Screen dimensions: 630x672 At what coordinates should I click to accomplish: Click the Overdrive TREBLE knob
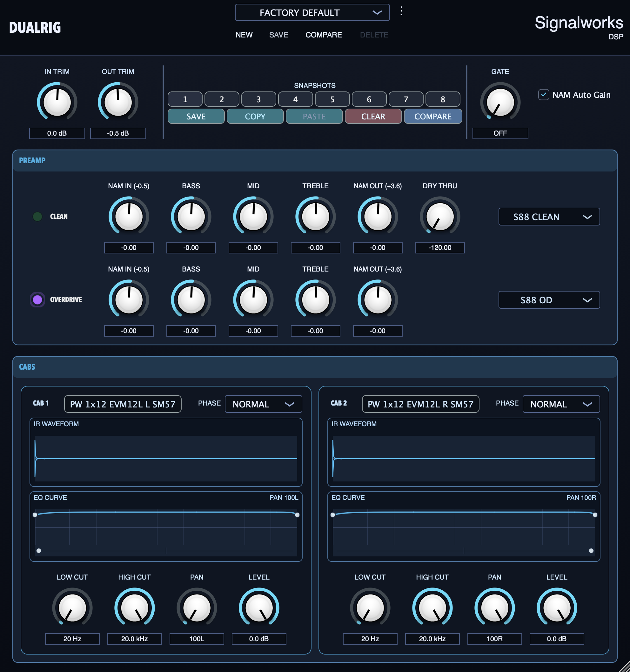(315, 299)
